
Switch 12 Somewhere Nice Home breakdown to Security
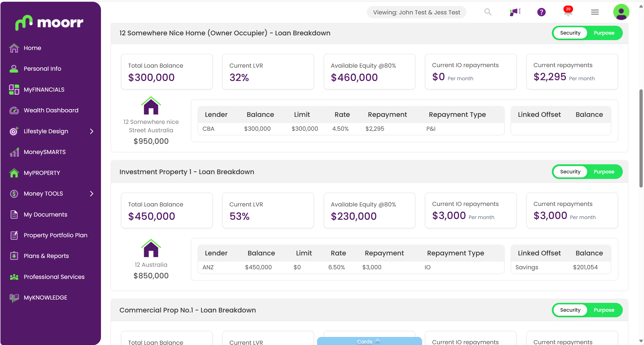point(570,33)
